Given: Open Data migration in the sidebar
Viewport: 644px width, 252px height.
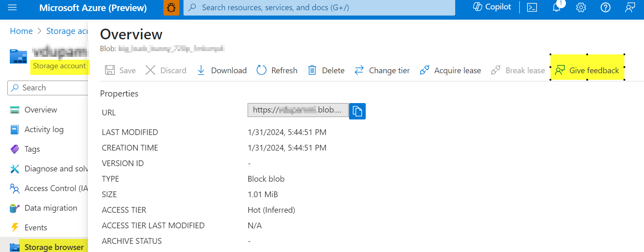Looking at the screenshot, I should [51, 208].
